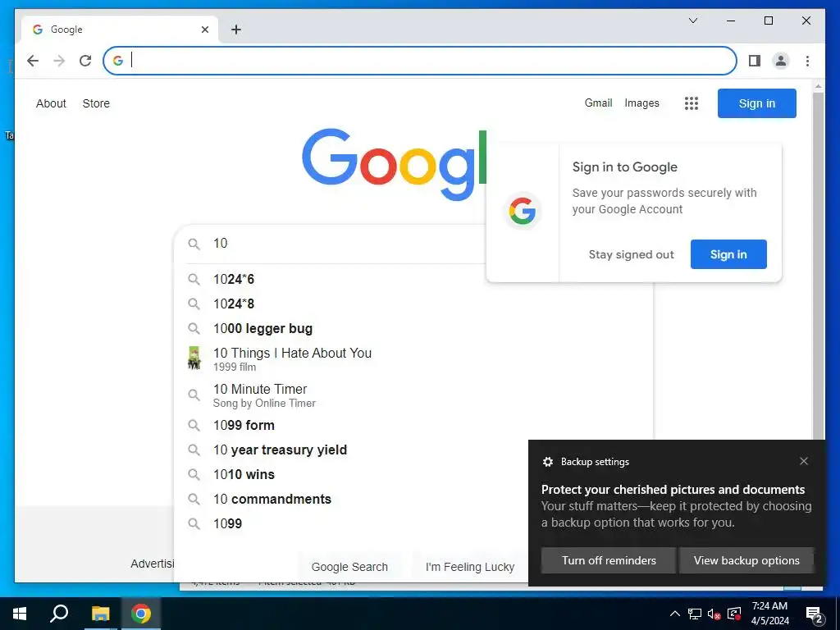
Task: Open the Gmail link
Action: tap(598, 103)
